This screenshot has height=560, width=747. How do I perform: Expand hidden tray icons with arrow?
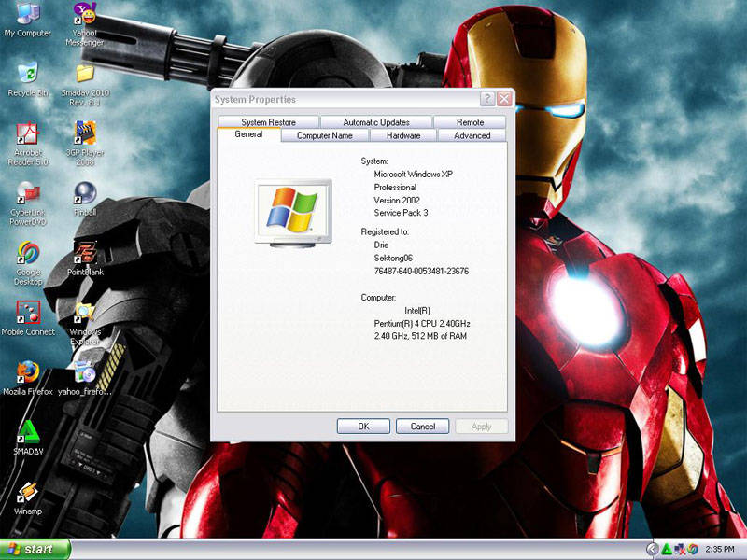pos(653,549)
